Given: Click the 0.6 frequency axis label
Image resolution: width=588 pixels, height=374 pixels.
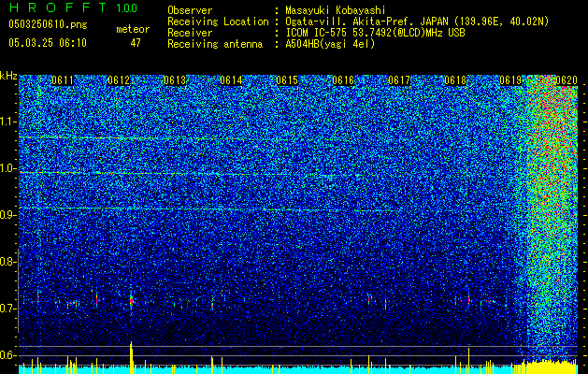Looking at the screenshot, I should coord(8,355).
